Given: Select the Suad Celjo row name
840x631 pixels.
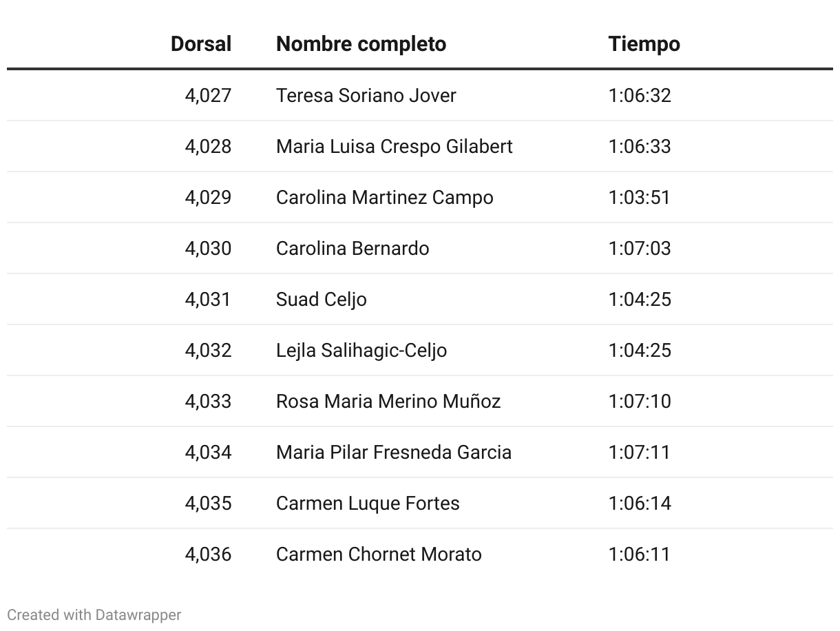Looking at the screenshot, I should [x=322, y=300].
